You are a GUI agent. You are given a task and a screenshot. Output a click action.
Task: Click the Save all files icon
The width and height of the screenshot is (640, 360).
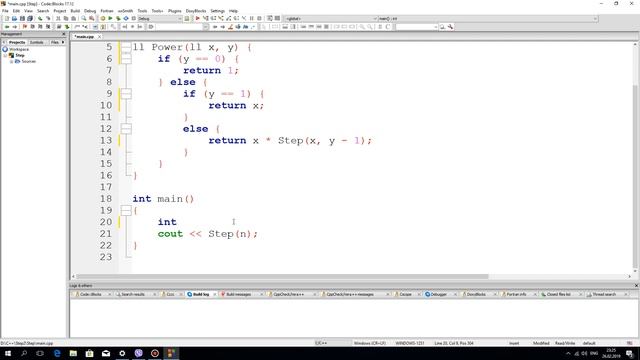coord(30,18)
